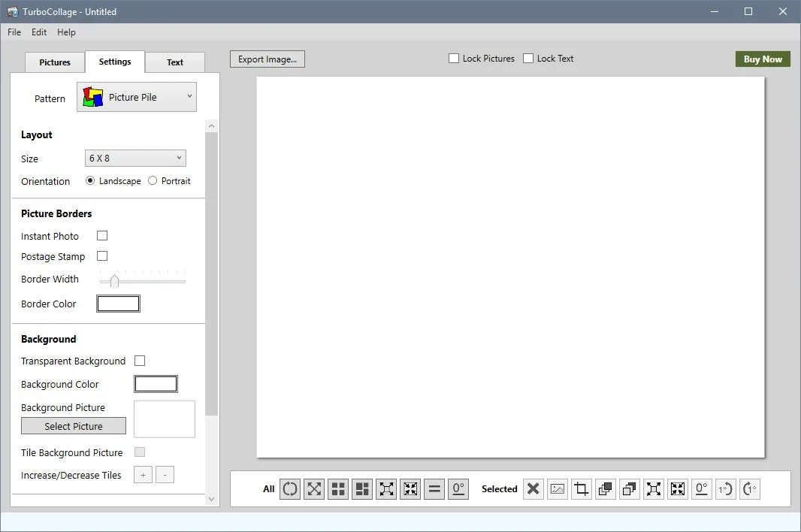Check the Instant Photo border option
The width and height of the screenshot is (801, 532).
point(102,236)
